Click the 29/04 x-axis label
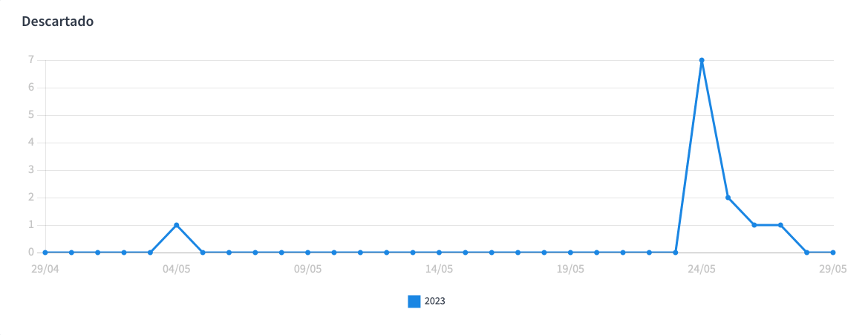Viewport: 868px width, 335px height. point(45,269)
